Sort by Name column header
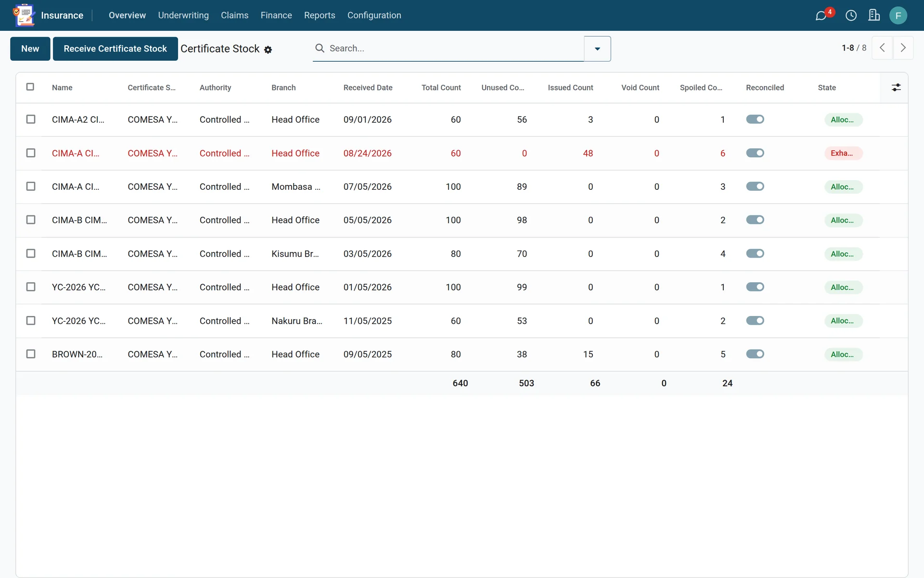This screenshot has height=578, width=924. [62, 88]
